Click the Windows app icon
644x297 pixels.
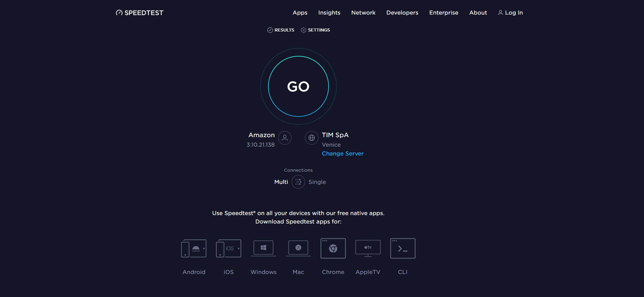[x=263, y=248]
